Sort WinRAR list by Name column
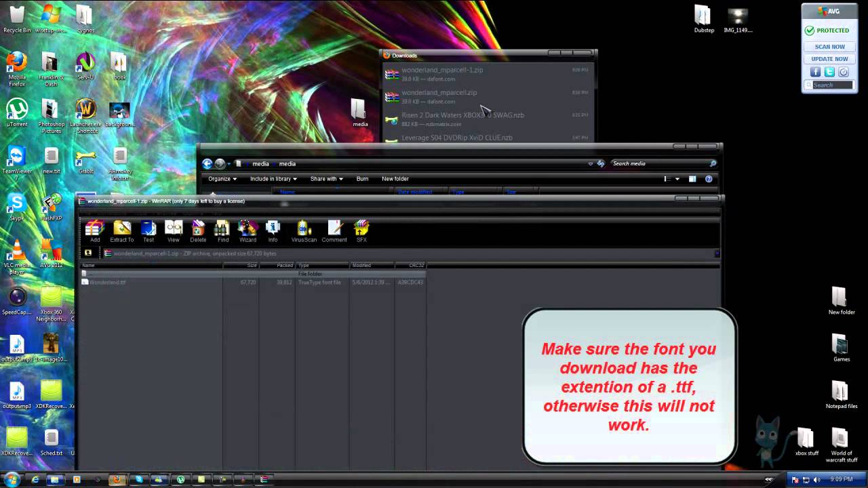The height and width of the screenshot is (488, 868). (x=151, y=266)
